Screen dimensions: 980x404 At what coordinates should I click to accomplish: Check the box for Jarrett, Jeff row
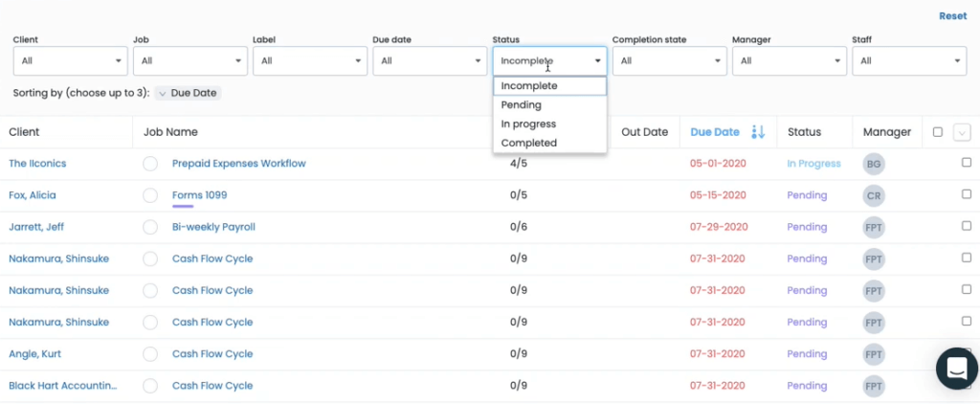point(967,226)
